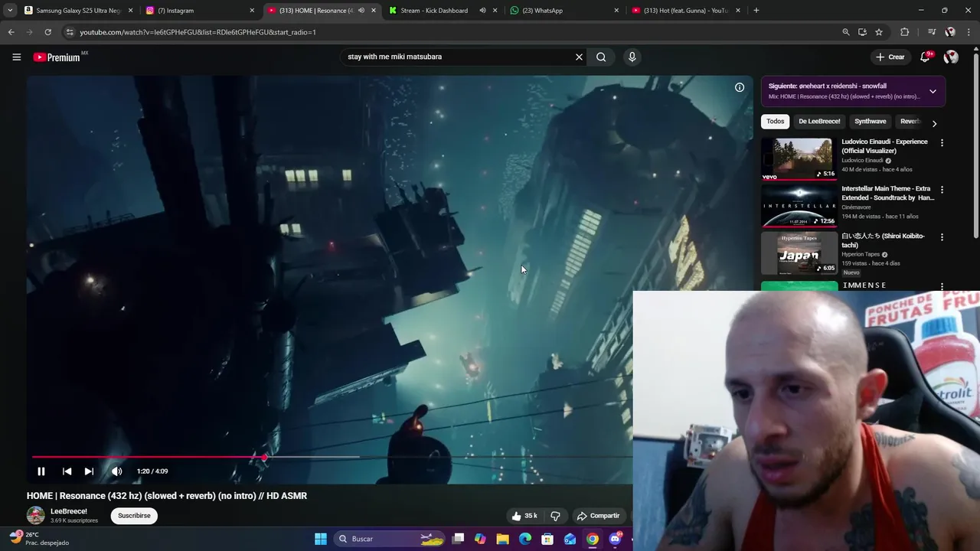This screenshot has width=980, height=551.
Task: Open the Microsoft Store taskbar icon
Action: (547, 539)
